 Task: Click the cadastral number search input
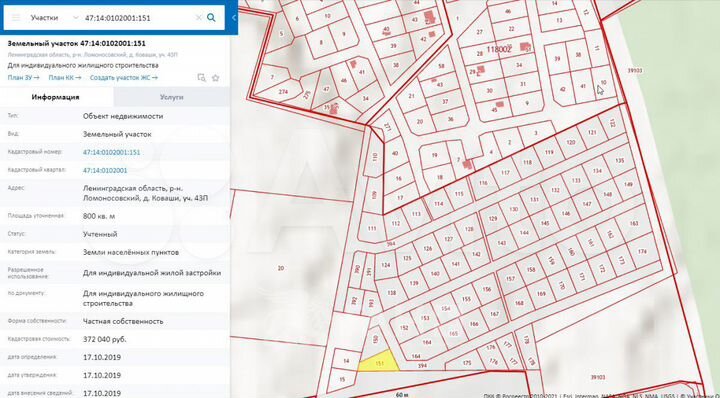(138, 18)
